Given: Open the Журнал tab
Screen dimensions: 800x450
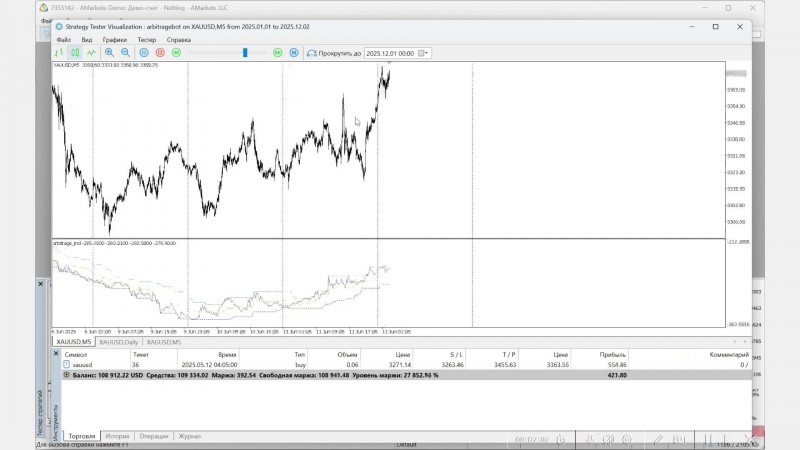Looking at the screenshot, I should tap(189, 436).
